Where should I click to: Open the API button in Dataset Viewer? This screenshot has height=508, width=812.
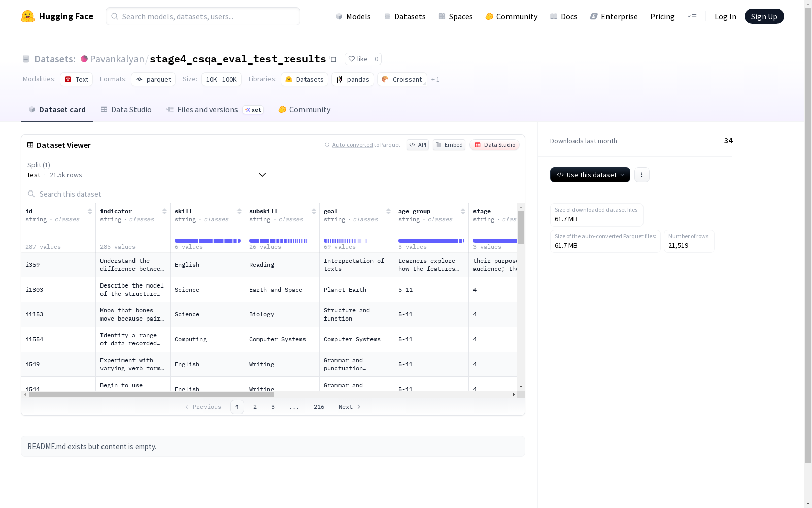[418, 145]
